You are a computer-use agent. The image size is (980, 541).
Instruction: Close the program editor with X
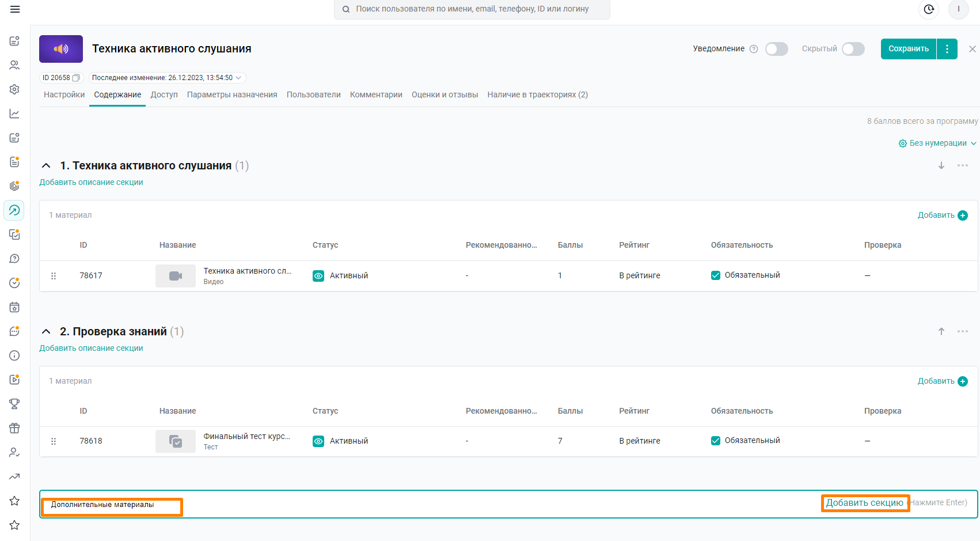[973, 49]
